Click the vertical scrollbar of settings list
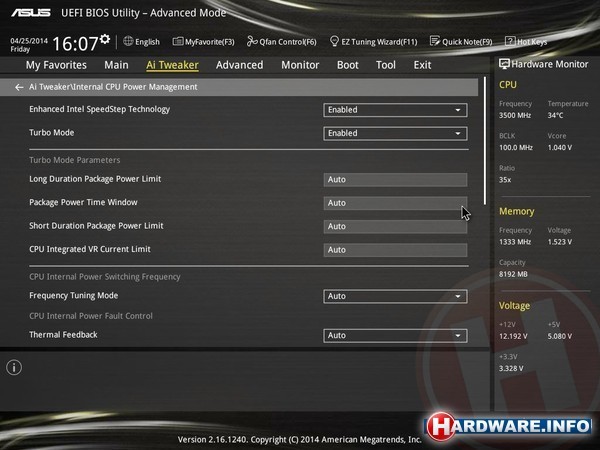This screenshot has height=450, width=600. coord(487,150)
